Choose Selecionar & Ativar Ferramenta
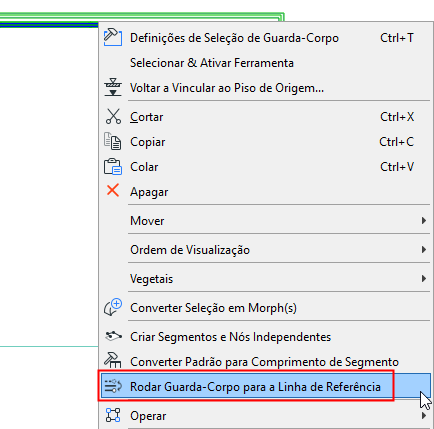Viewport: 434px width, 429px height. [265, 63]
